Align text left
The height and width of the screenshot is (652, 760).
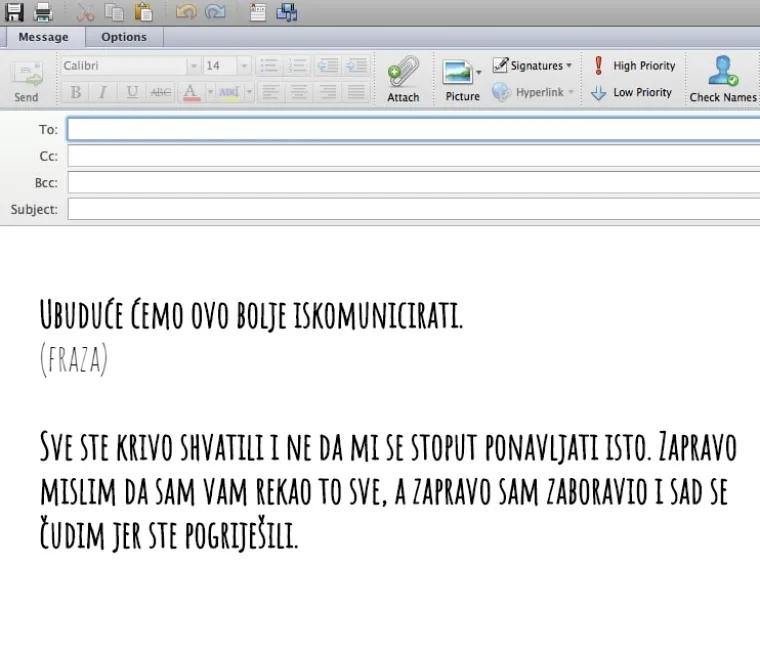[x=270, y=92]
